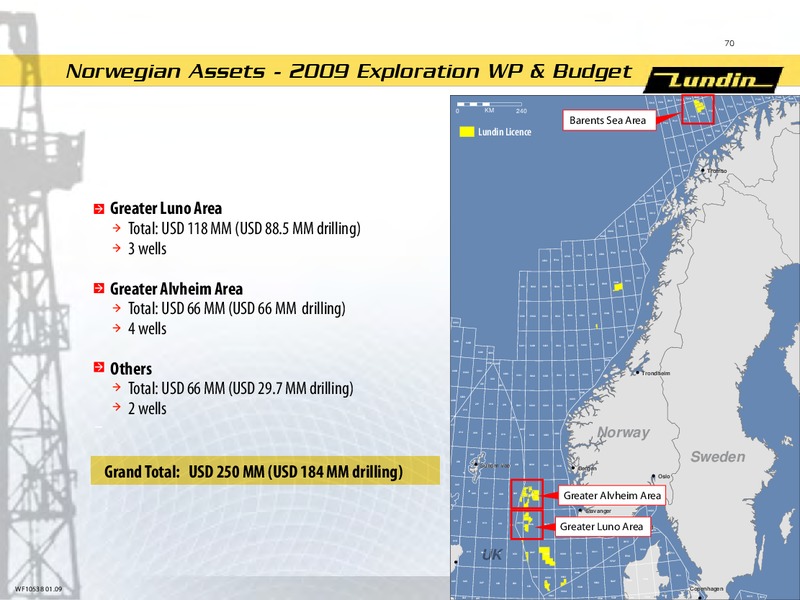Click the red box around Barents Sea licence
This screenshot has height=600, width=800.
click(x=697, y=109)
